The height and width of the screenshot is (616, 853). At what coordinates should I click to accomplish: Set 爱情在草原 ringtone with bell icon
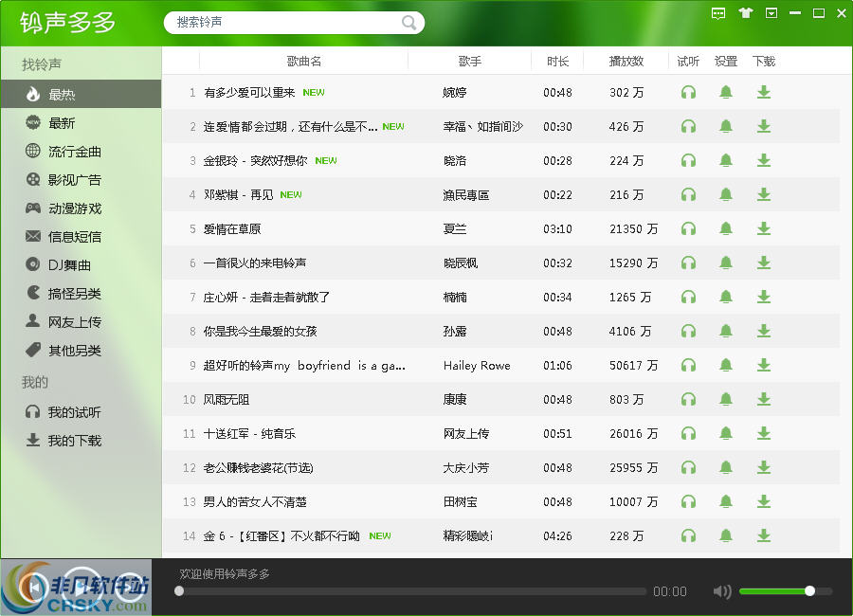point(726,229)
